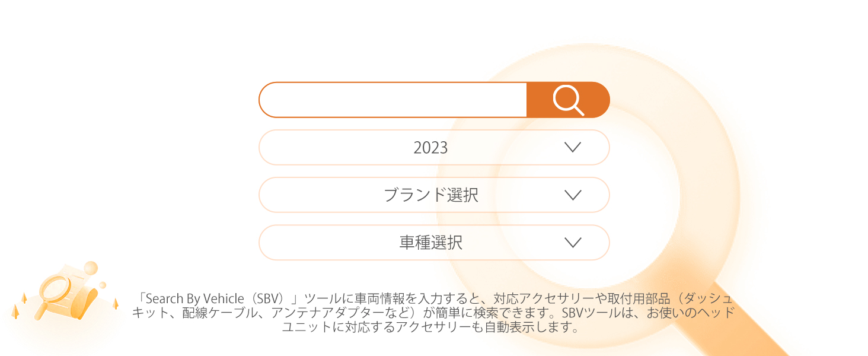The image size is (868, 356).
Task: Click the small orb above the illustration
Action: click(x=91, y=267)
